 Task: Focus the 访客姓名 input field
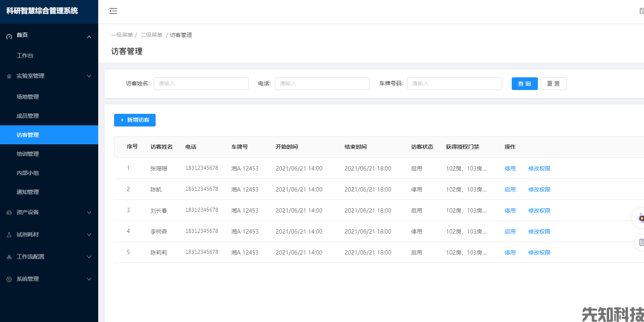pyautogui.click(x=201, y=84)
